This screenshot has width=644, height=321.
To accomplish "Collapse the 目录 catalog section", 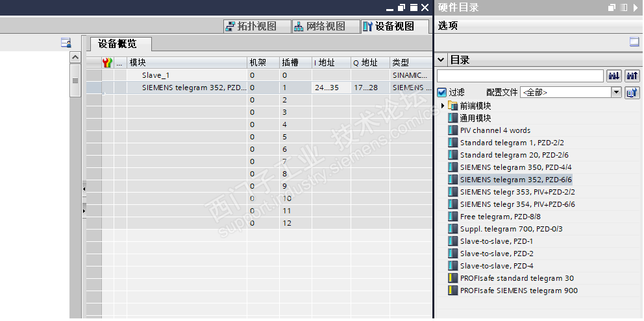I will tap(441, 60).
